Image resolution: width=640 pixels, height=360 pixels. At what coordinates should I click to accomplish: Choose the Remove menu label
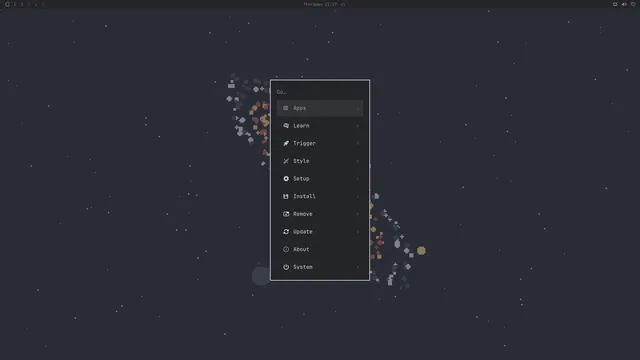coord(303,214)
